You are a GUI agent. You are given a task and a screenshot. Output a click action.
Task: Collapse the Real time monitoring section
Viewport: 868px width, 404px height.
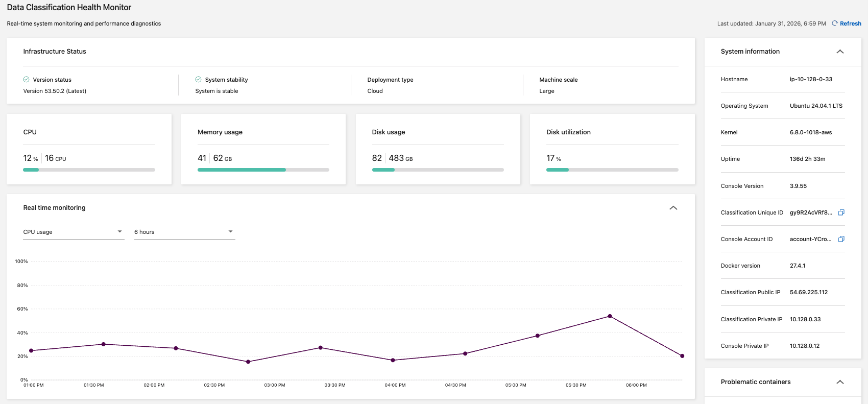673,208
